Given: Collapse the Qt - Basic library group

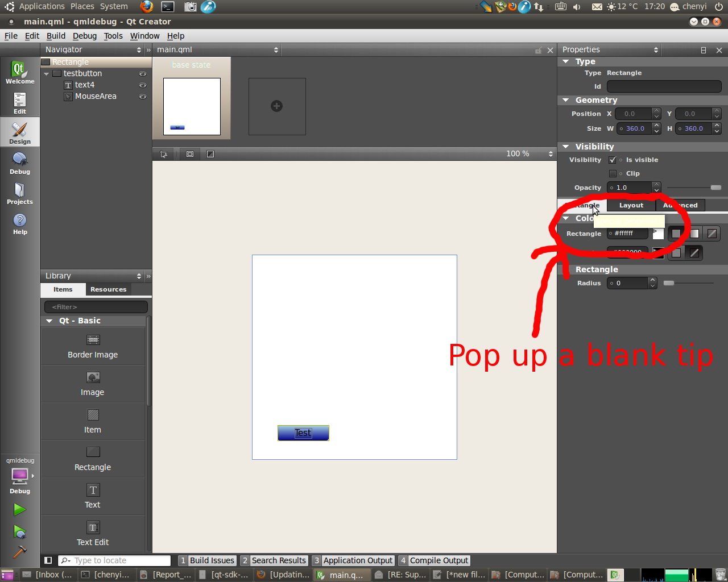Looking at the screenshot, I should tap(49, 321).
